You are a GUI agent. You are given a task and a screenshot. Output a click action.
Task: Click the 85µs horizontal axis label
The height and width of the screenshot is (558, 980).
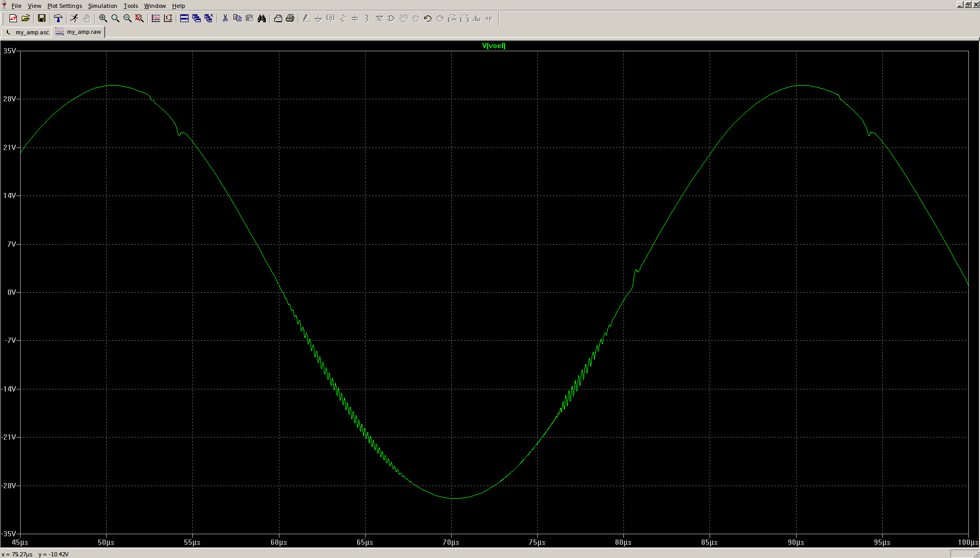tap(710, 542)
